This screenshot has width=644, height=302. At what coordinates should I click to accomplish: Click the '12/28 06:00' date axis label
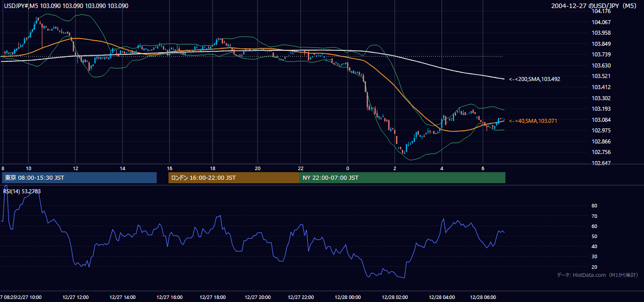(483, 297)
